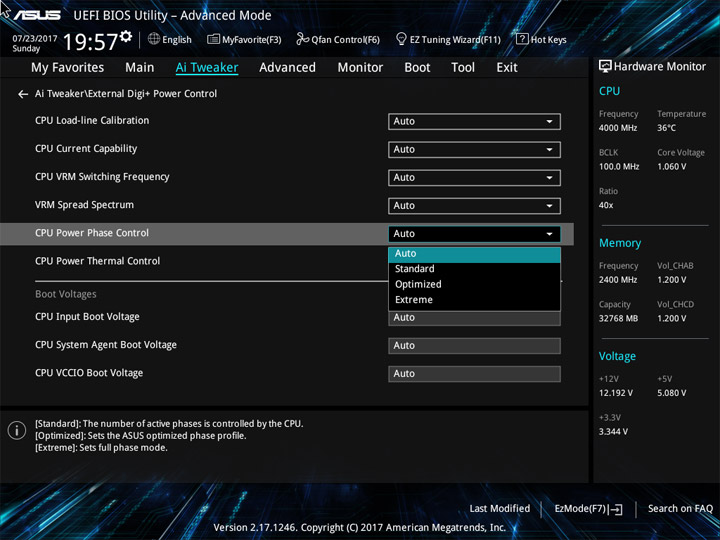Click MyFavorite(F3) label
The height and width of the screenshot is (540, 720).
252,40
